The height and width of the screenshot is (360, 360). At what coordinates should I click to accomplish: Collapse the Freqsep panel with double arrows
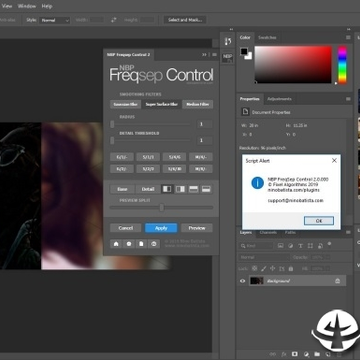click(204, 55)
